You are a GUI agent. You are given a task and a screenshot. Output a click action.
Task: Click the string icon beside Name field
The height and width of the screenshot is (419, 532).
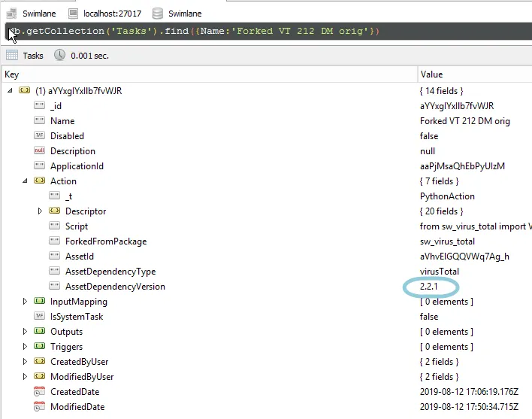(x=39, y=120)
